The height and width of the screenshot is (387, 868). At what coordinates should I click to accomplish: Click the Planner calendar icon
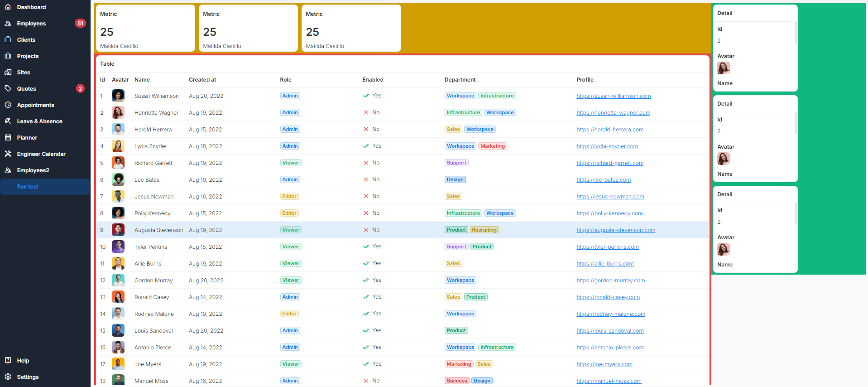(x=8, y=138)
